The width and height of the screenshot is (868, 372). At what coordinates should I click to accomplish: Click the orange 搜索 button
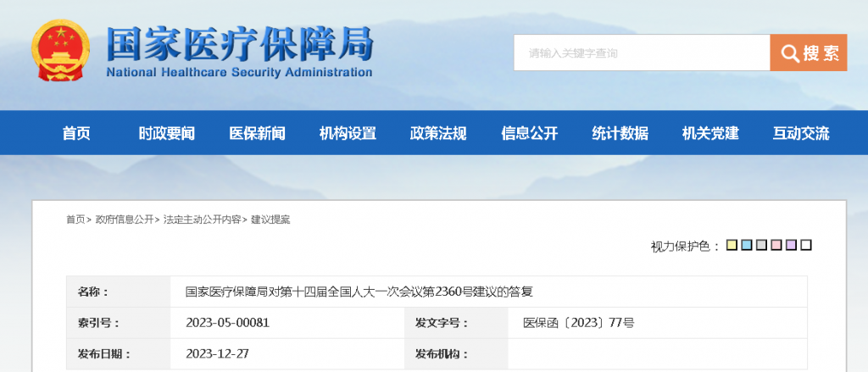808,53
